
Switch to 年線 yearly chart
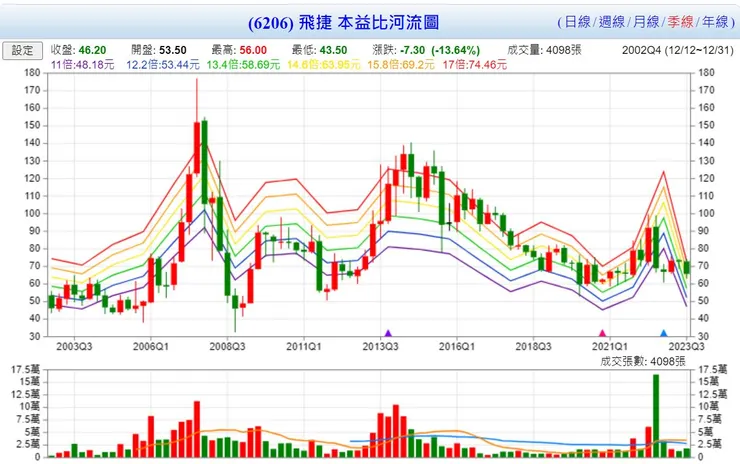[x=715, y=22]
